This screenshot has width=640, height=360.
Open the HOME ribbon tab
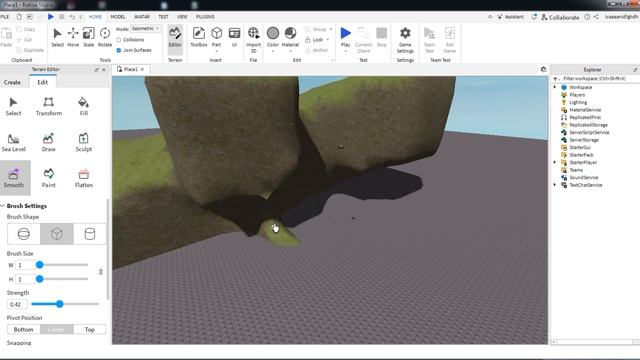click(x=95, y=17)
